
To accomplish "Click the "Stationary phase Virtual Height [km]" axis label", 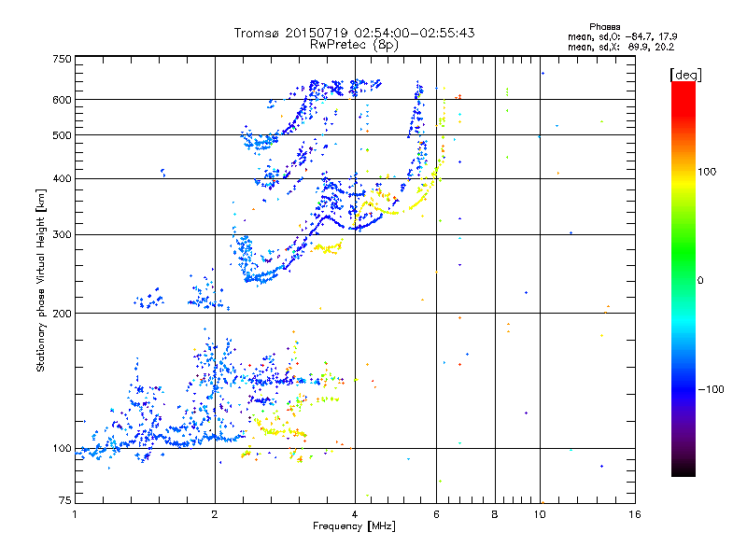I will (41, 280).
